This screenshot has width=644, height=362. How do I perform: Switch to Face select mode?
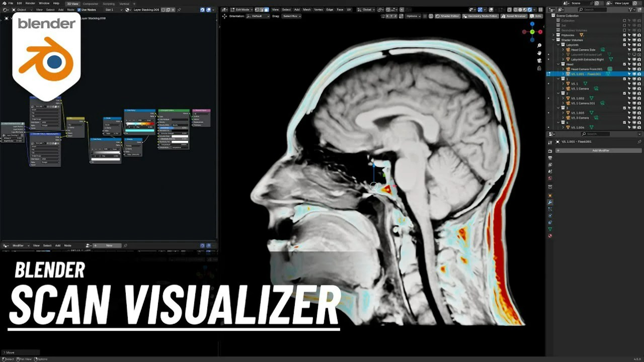click(267, 10)
